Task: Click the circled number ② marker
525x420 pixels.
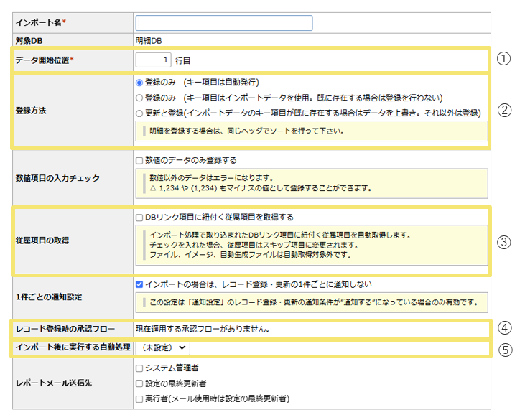Action: pyautogui.click(x=504, y=111)
